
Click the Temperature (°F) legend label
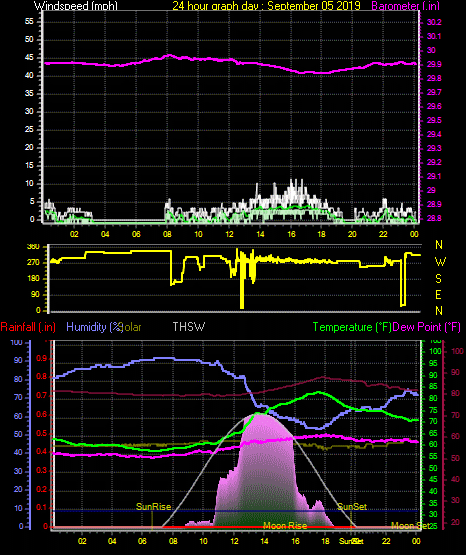coord(352,327)
